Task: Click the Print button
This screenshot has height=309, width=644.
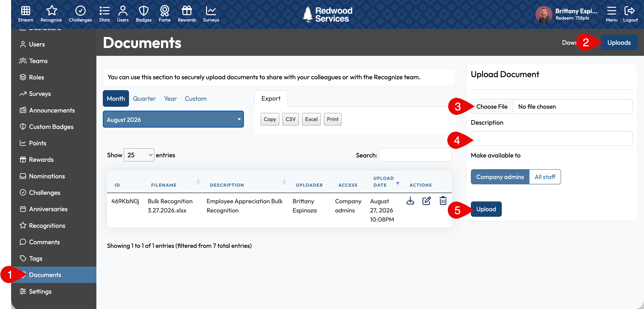Action: click(332, 119)
